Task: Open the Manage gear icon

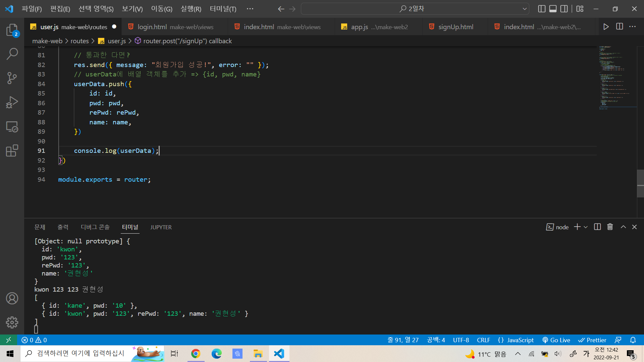Action: point(12,322)
